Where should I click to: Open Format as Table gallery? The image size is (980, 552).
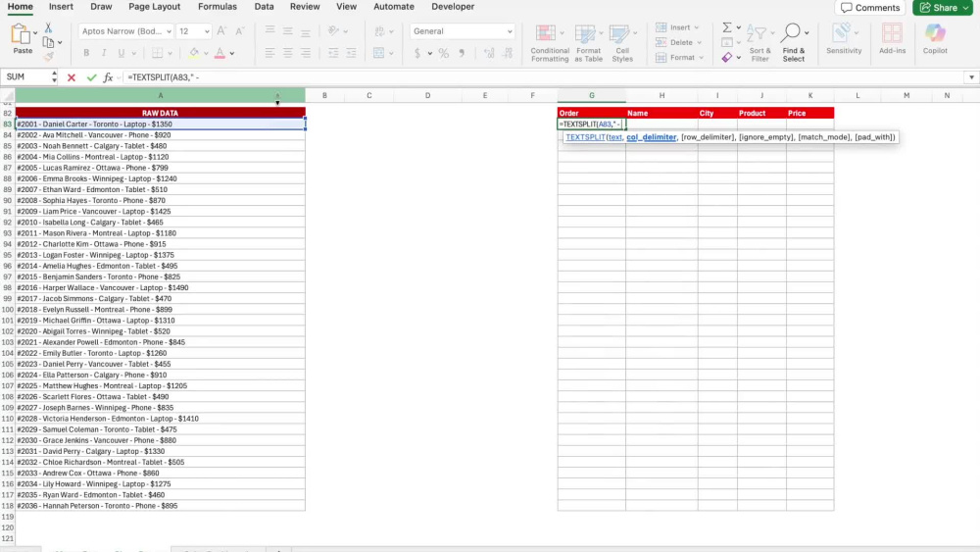pyautogui.click(x=588, y=42)
